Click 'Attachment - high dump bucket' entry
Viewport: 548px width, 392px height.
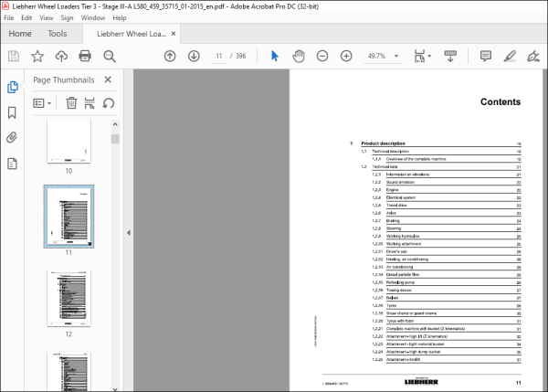pyautogui.click(x=414, y=352)
